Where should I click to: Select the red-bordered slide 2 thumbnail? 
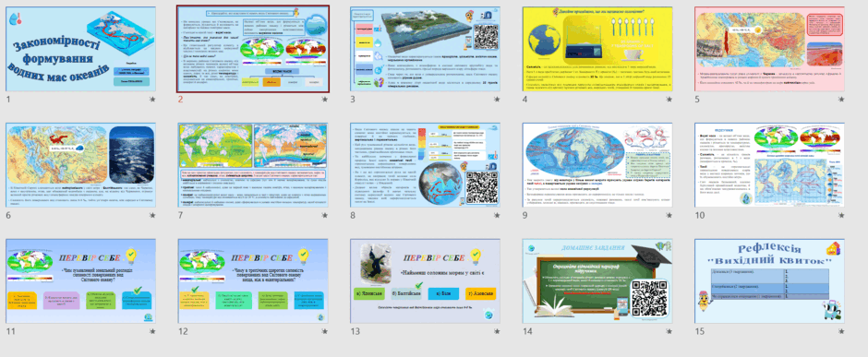253,49
